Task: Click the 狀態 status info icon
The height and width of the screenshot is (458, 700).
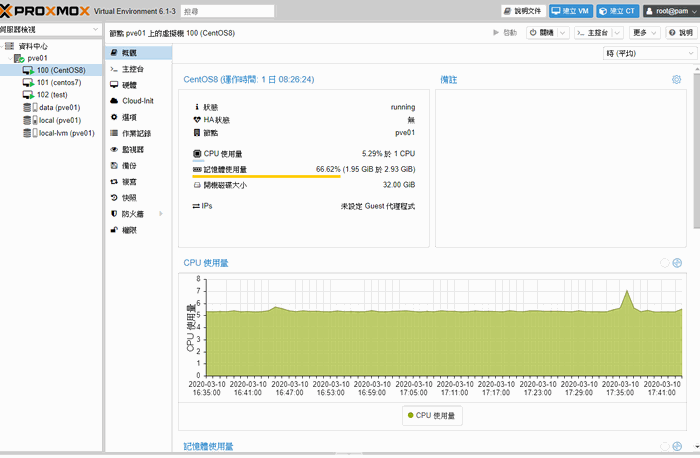Action: [197, 107]
